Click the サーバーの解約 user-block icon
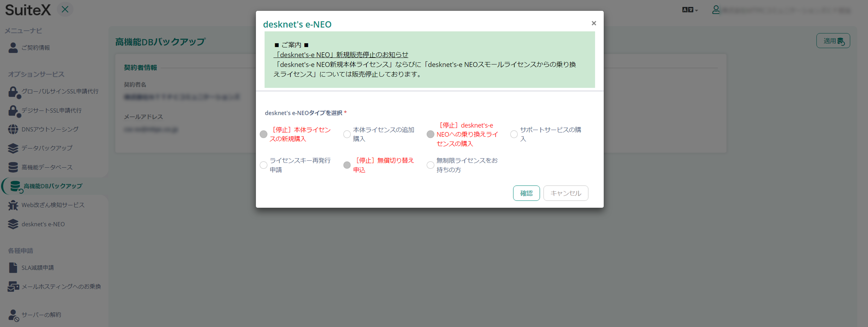Image resolution: width=868 pixels, height=327 pixels. (13, 315)
